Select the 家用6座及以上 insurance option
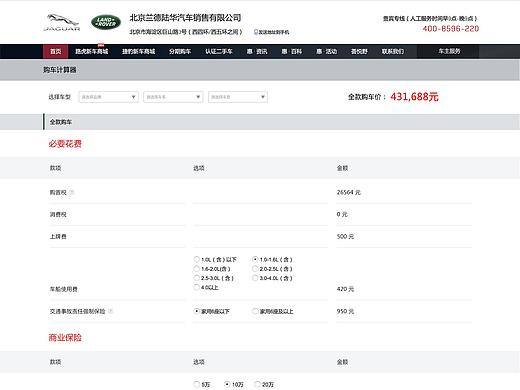The height and width of the screenshot is (390, 520). tap(255, 311)
